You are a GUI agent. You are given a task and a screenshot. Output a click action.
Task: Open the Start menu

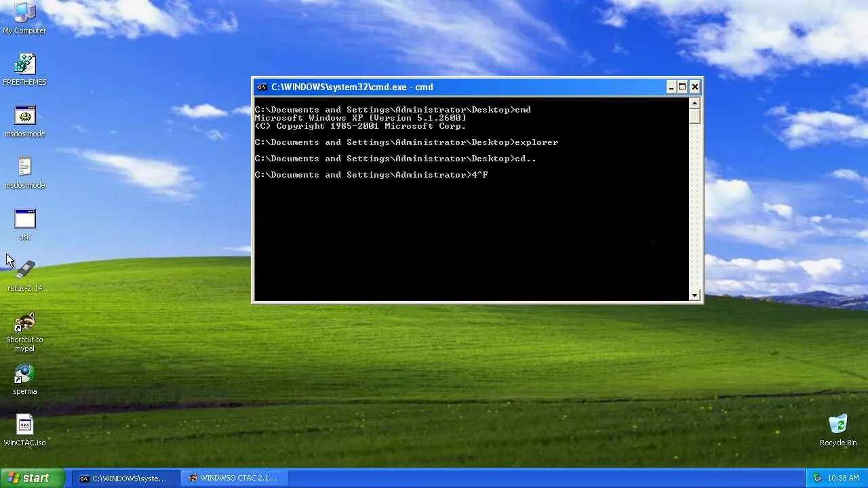(32, 478)
